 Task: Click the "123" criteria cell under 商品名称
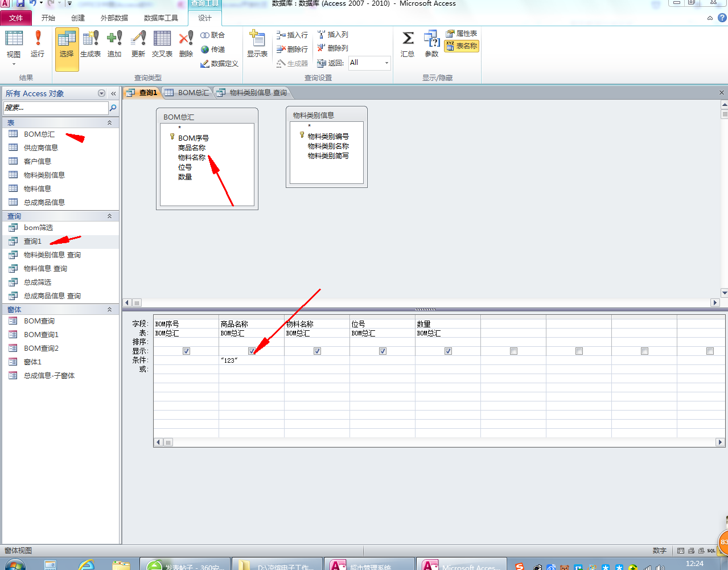click(x=252, y=360)
